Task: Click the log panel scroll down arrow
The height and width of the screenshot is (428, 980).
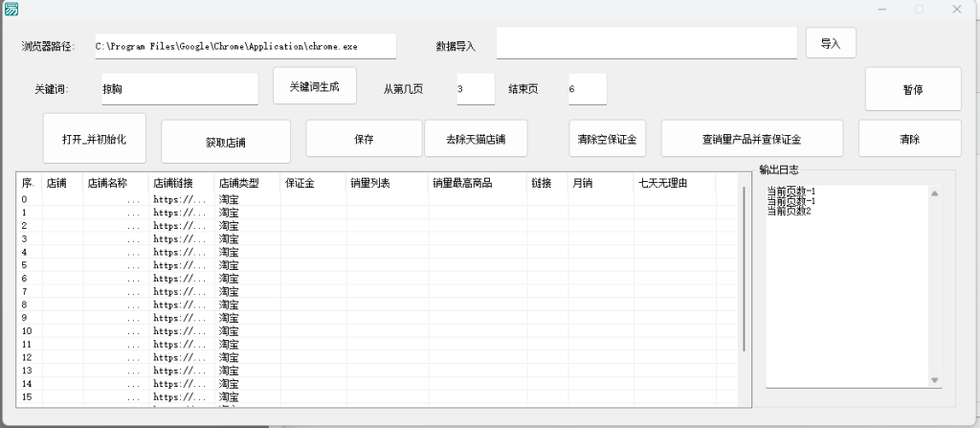Action: 935,380
